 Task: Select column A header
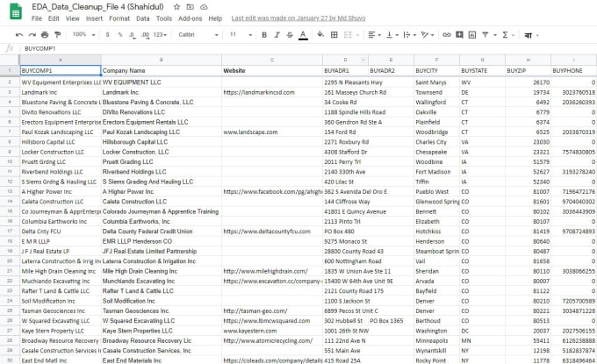pyautogui.click(x=61, y=60)
